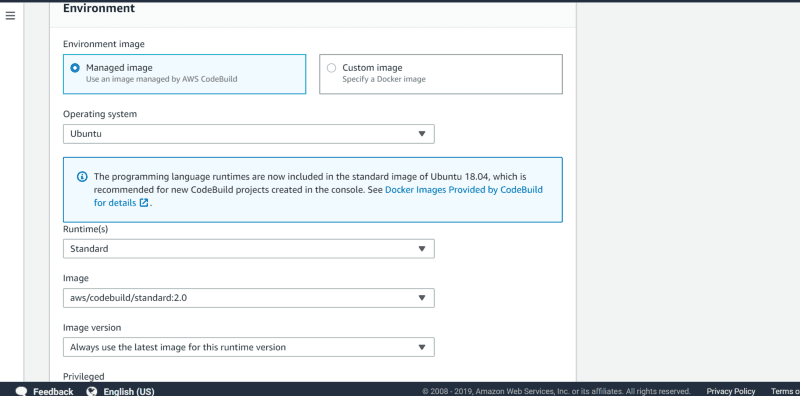Viewport: 800px width, 396px height.
Task: Open the Privacy Policy footer link
Action: 731,391
